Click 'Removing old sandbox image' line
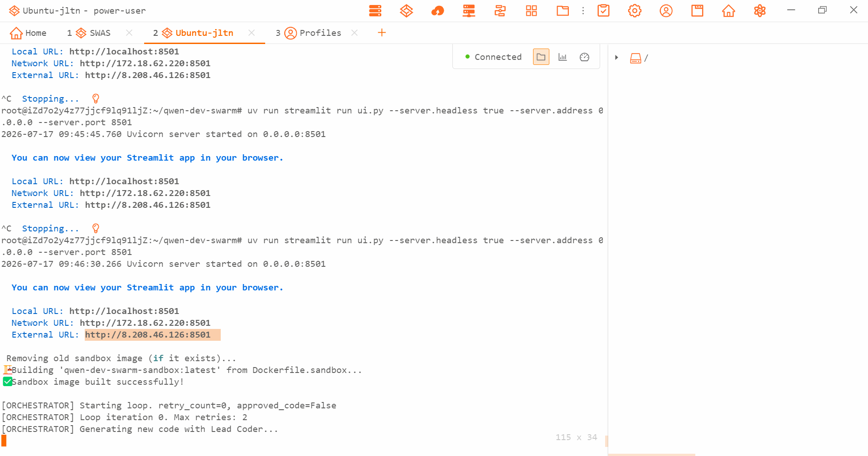Viewport: 868px width, 456px height. tap(121, 358)
